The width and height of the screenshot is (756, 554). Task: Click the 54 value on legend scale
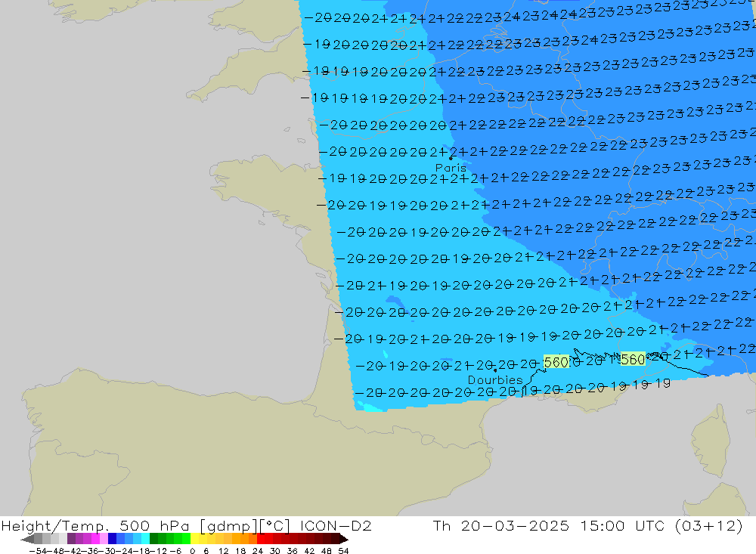click(343, 551)
